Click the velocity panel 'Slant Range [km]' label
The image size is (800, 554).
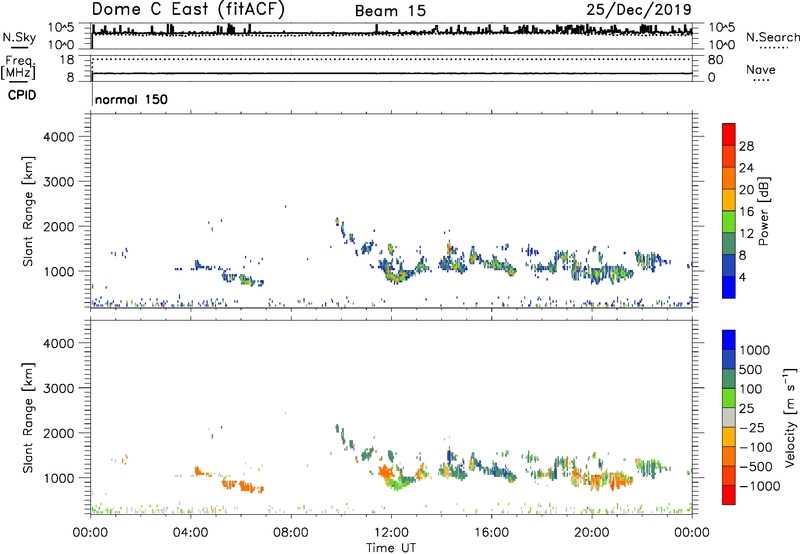click(x=28, y=417)
